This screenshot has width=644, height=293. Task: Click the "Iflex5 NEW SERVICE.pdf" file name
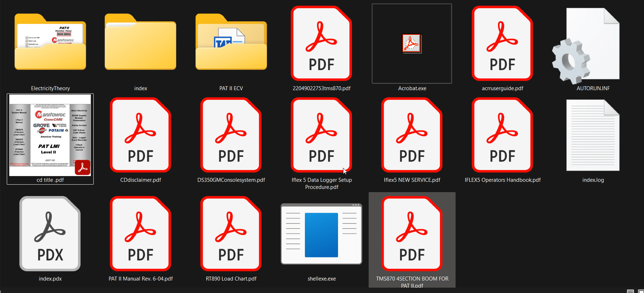pyautogui.click(x=412, y=180)
